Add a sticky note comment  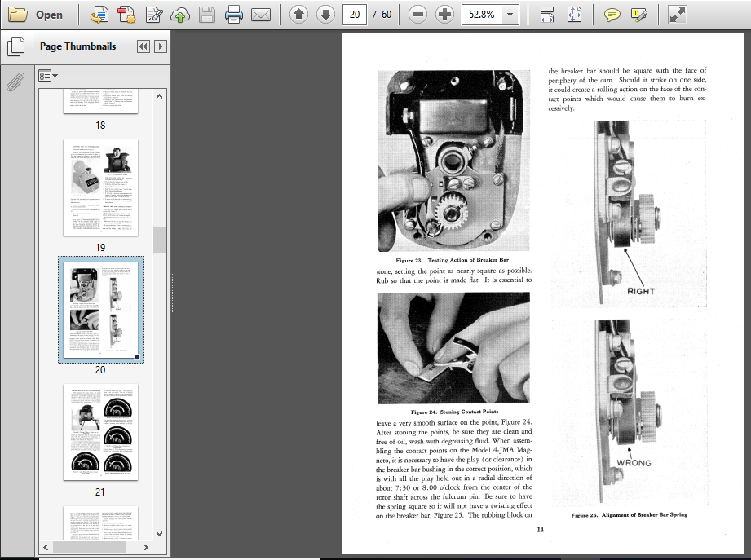pyautogui.click(x=612, y=15)
